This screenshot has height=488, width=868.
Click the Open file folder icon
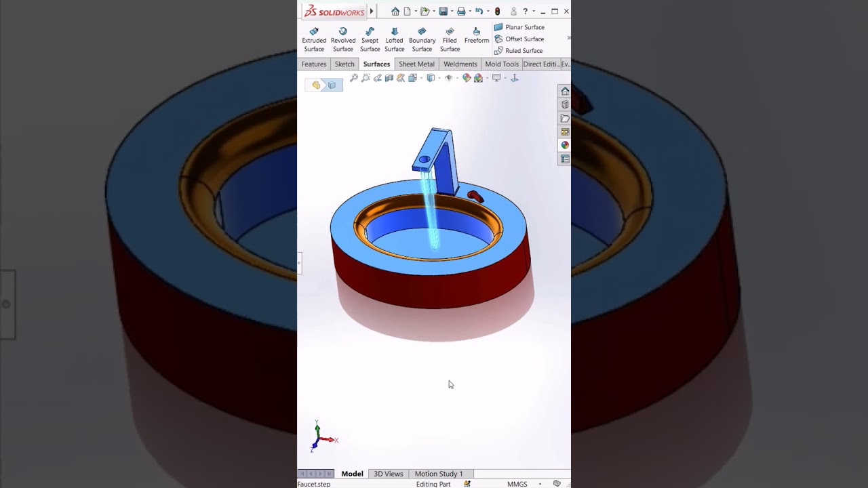[425, 12]
